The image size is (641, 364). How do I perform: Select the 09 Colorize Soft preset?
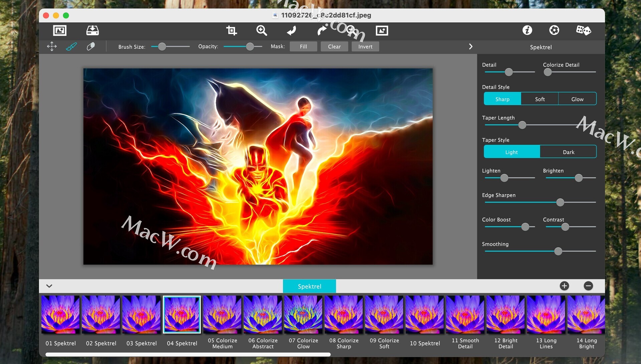pyautogui.click(x=384, y=315)
